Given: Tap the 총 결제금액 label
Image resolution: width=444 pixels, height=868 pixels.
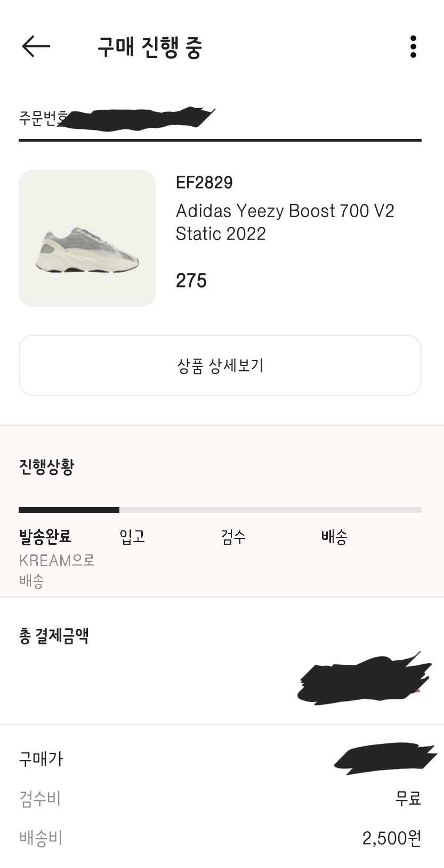Looking at the screenshot, I should coord(54,635).
